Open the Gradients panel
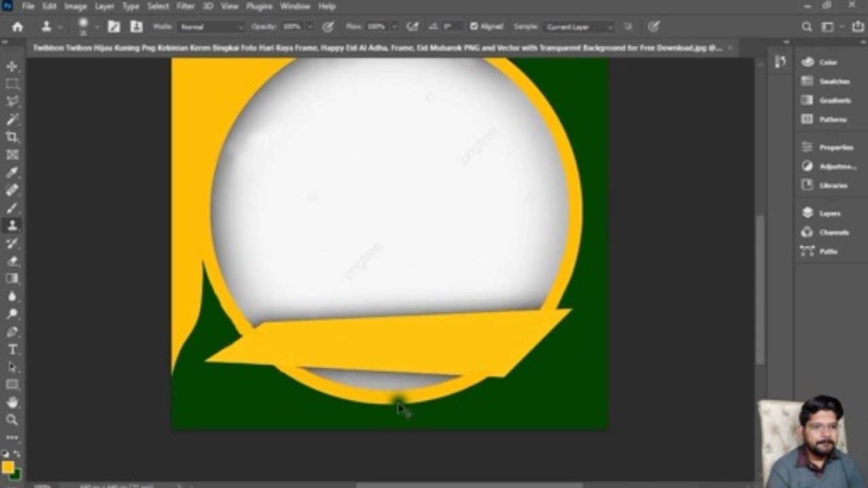868x488 pixels. coord(826,100)
